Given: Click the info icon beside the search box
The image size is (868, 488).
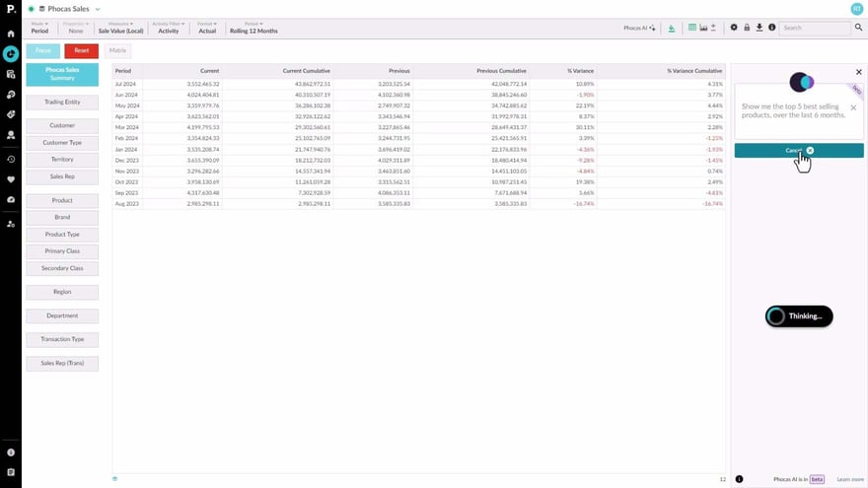Looking at the screenshot, I should (x=771, y=28).
